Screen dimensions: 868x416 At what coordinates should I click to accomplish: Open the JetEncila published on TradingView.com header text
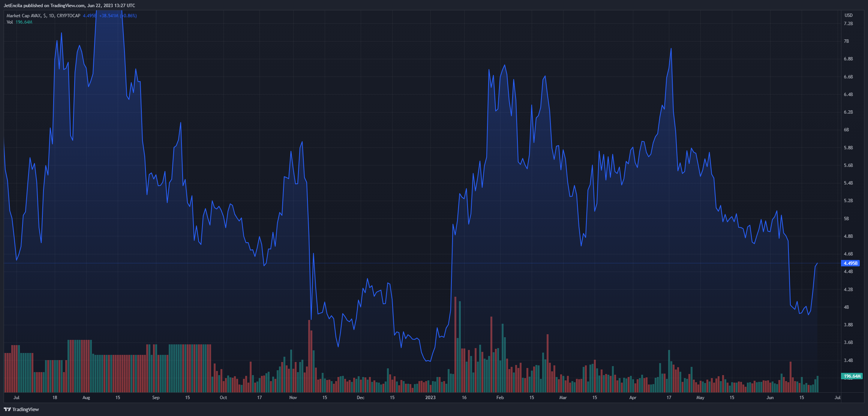tap(69, 6)
